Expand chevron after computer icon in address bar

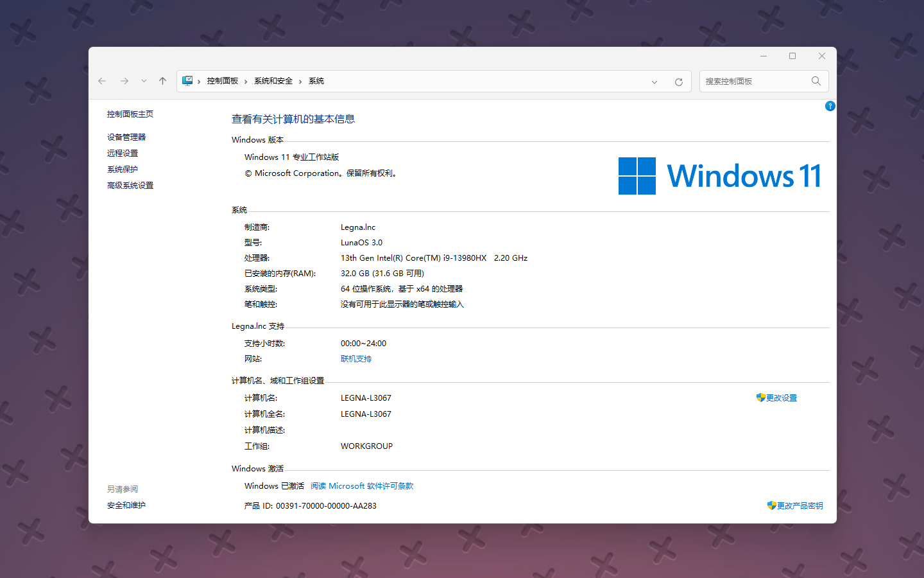click(x=199, y=82)
